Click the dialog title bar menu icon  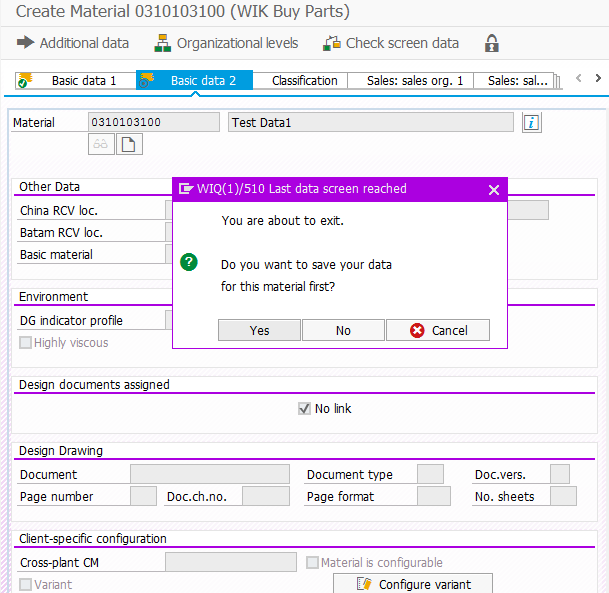point(186,189)
